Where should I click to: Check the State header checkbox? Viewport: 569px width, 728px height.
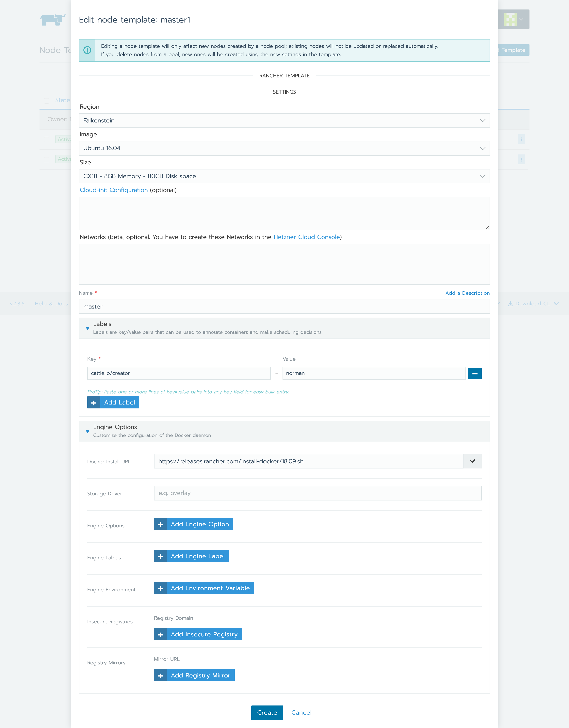[x=46, y=100]
